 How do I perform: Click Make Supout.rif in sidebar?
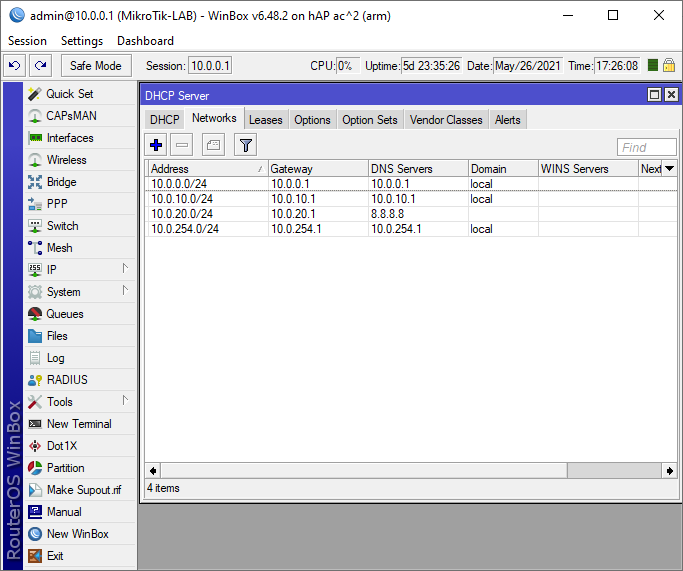(x=80, y=490)
